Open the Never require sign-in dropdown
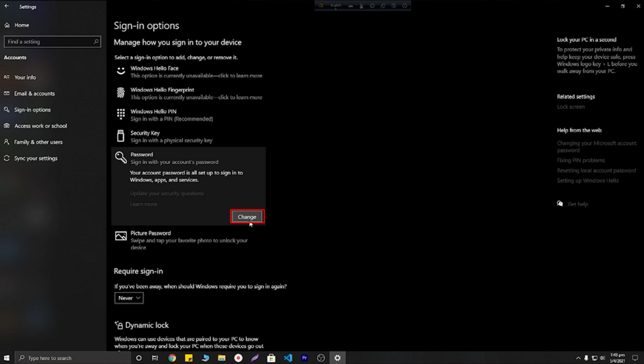 tap(129, 298)
